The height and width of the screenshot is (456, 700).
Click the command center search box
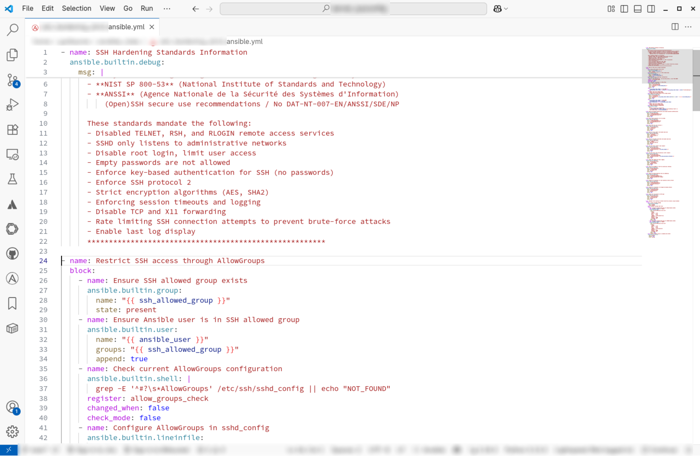tap(353, 8)
